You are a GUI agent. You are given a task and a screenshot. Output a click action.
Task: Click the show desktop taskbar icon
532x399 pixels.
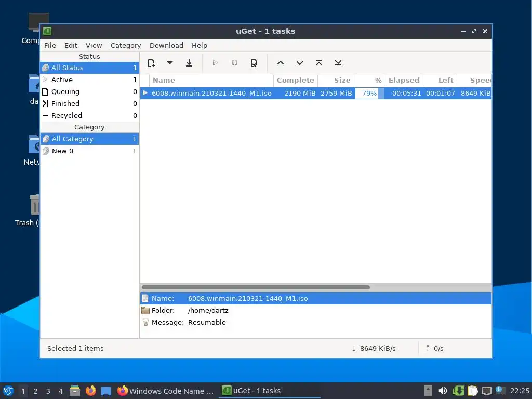pos(106,391)
